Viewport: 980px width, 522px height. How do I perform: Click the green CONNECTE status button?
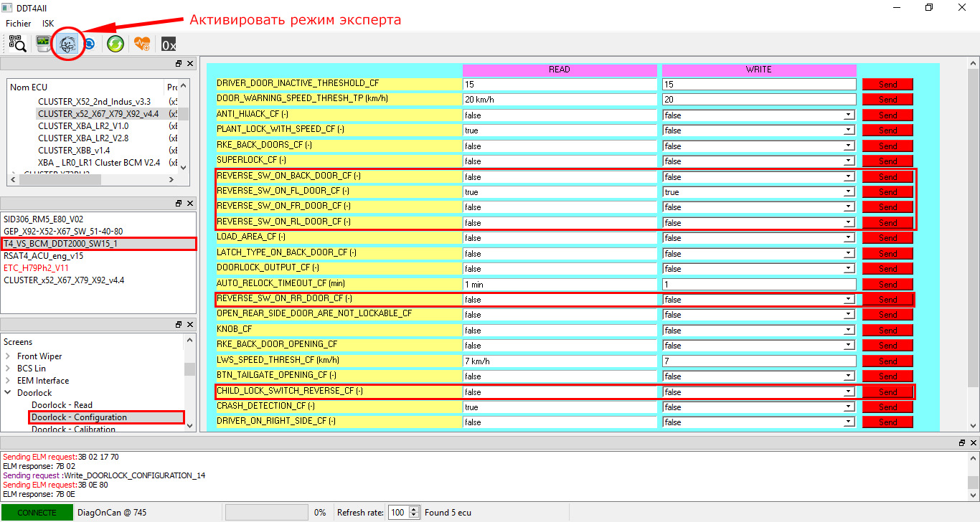pos(37,513)
